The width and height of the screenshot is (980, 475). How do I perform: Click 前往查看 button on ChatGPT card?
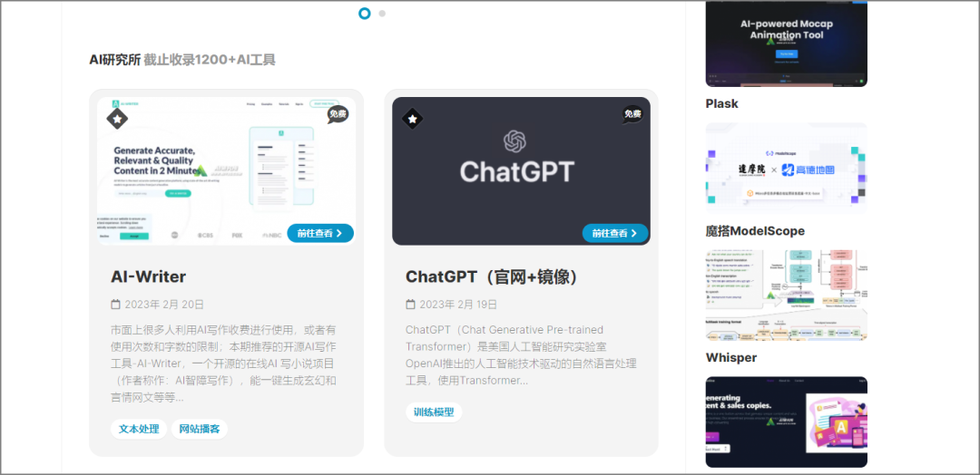pos(615,233)
